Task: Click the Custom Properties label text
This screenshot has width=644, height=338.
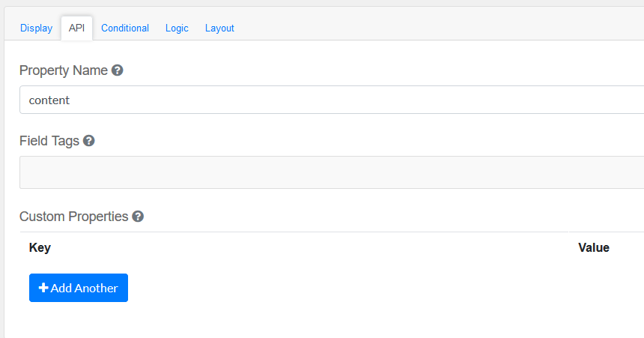Action: click(x=74, y=217)
